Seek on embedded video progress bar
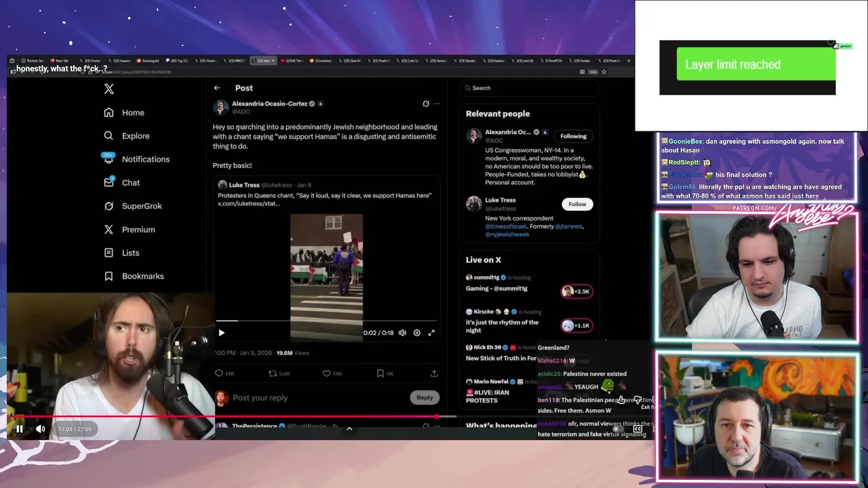The image size is (868, 488). (326, 321)
